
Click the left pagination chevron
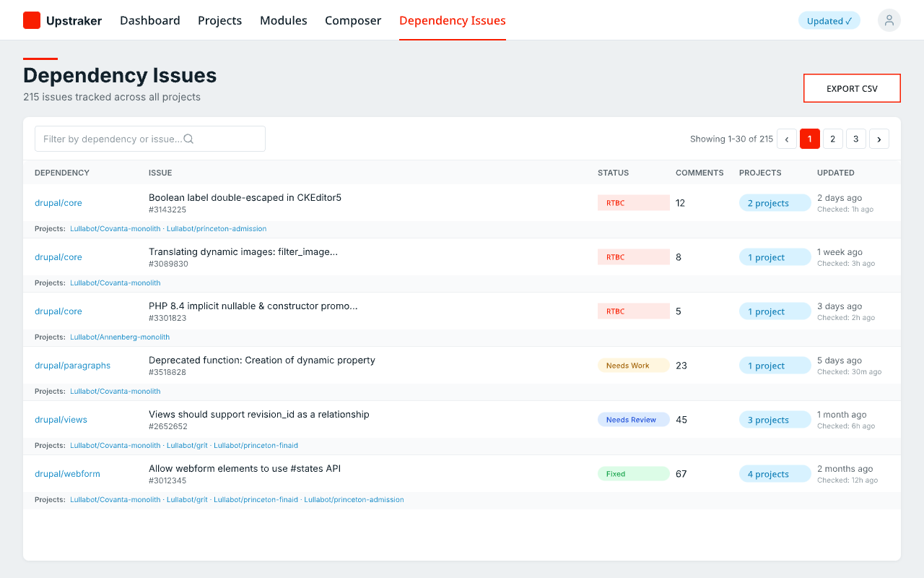coord(786,139)
